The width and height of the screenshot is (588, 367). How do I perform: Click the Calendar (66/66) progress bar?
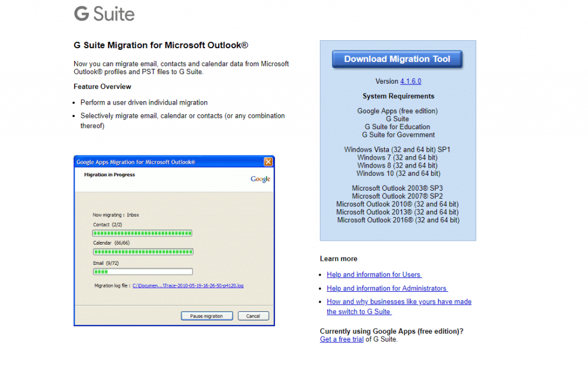(143, 252)
